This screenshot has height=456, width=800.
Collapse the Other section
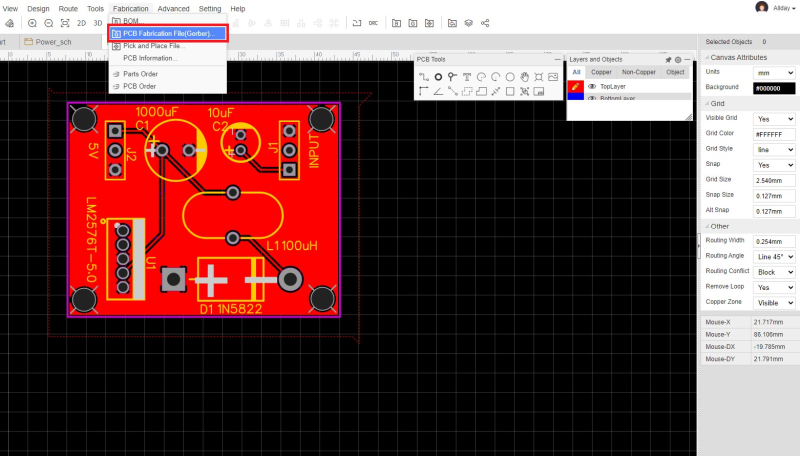[x=707, y=226]
